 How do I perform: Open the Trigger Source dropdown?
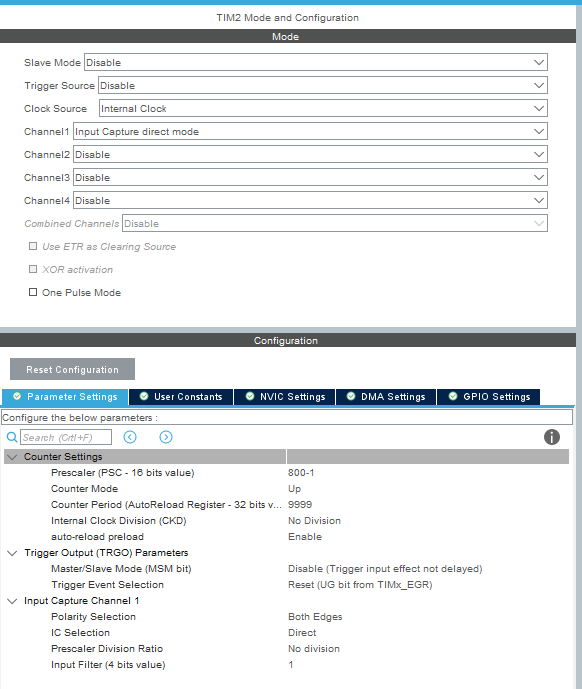pos(323,85)
